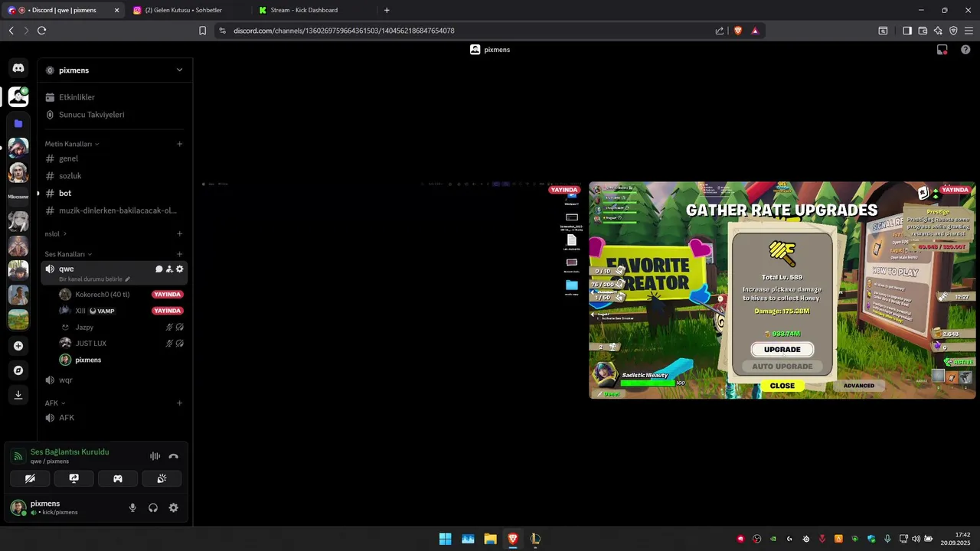Image resolution: width=980 pixels, height=551 pixels.
Task: Open File Explorer from taskbar
Action: 490,539
